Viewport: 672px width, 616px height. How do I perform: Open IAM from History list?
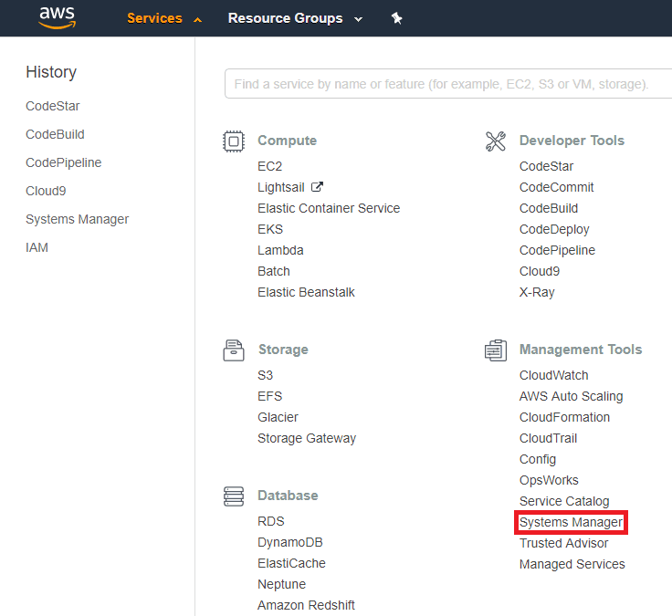pyautogui.click(x=37, y=247)
